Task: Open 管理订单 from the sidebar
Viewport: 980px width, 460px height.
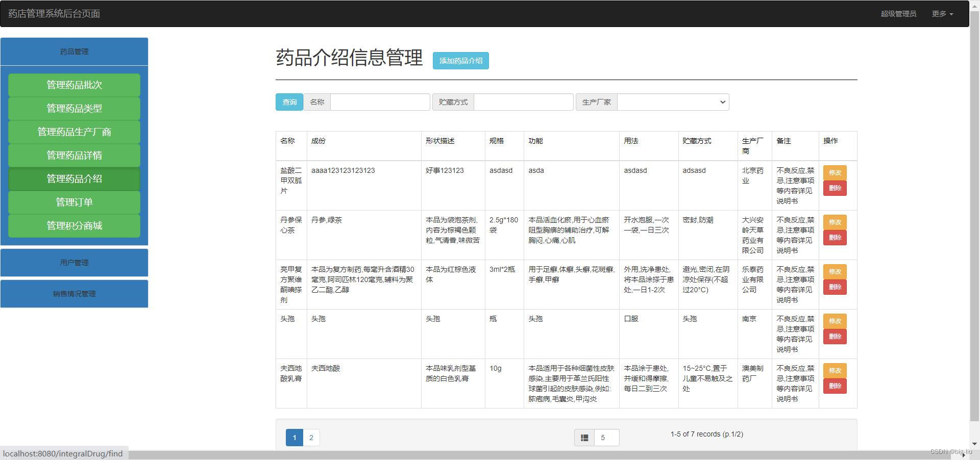Action: tap(74, 202)
